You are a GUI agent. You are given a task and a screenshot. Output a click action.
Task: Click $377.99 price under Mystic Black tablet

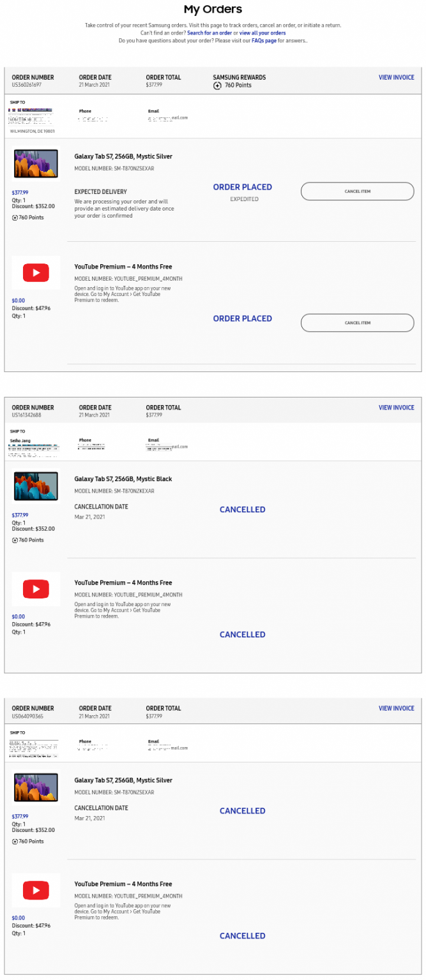pos(20,515)
